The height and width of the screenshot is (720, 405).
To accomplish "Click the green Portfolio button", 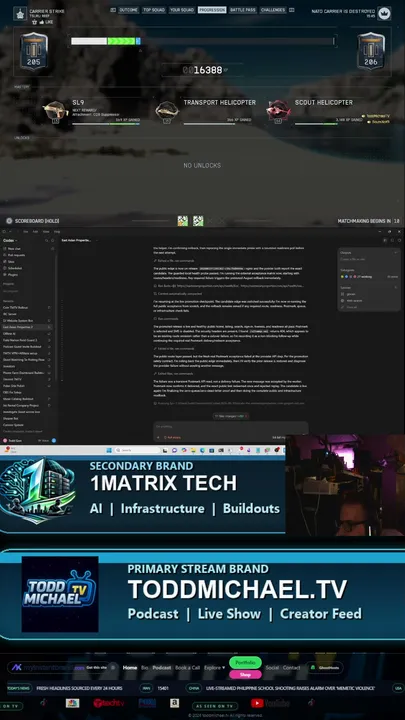I will tap(245, 663).
